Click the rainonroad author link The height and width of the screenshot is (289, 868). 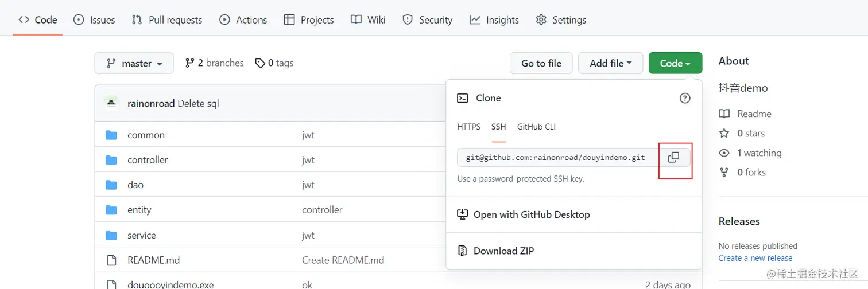tap(151, 104)
